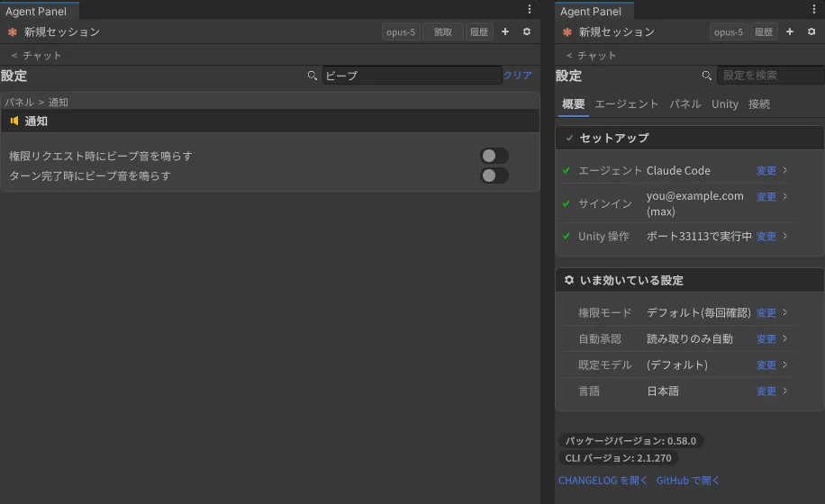Go back to チャット in left panel

pyautogui.click(x=36, y=55)
